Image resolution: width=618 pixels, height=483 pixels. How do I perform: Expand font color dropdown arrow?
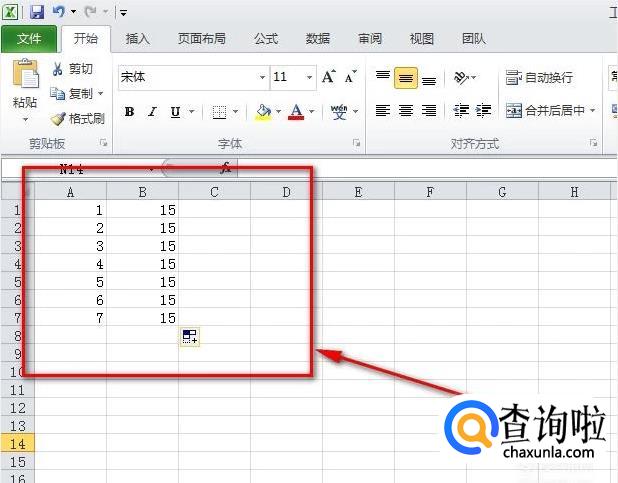(x=311, y=112)
